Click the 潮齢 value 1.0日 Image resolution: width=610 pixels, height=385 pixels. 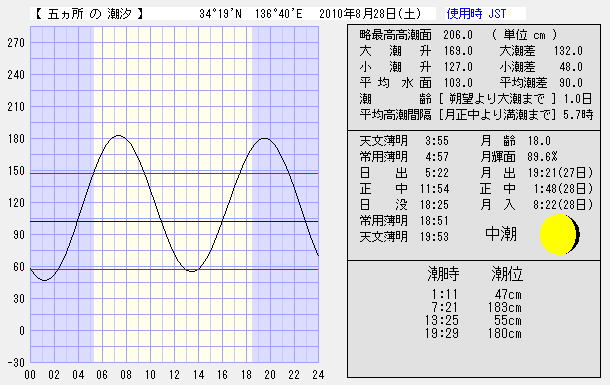point(578,99)
